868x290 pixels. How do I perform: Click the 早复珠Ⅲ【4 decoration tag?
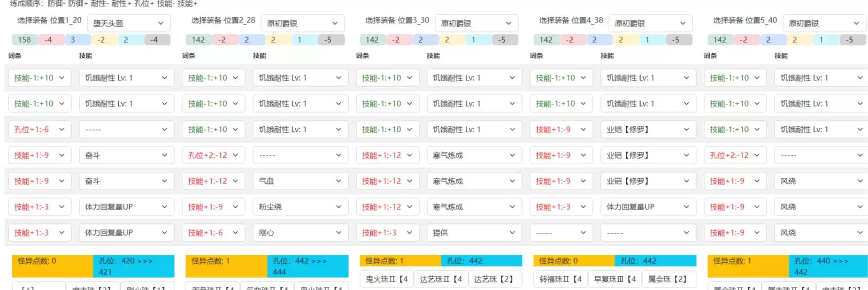[x=615, y=279]
